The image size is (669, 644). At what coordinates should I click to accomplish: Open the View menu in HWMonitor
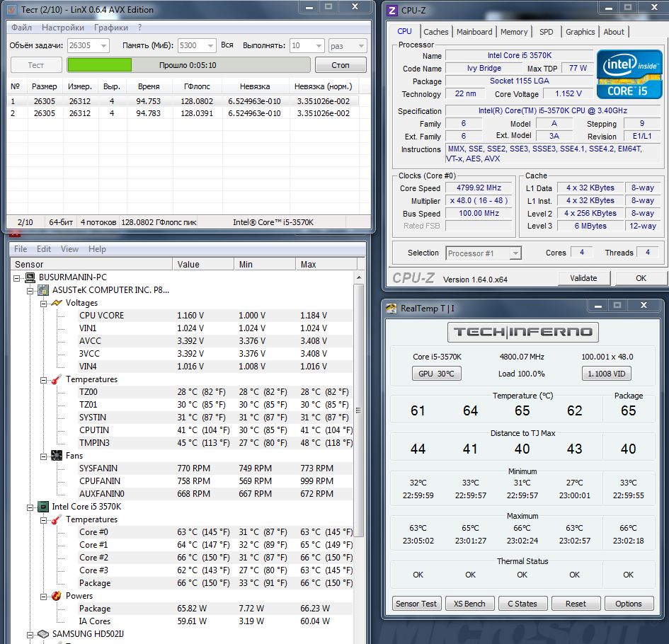(69, 249)
